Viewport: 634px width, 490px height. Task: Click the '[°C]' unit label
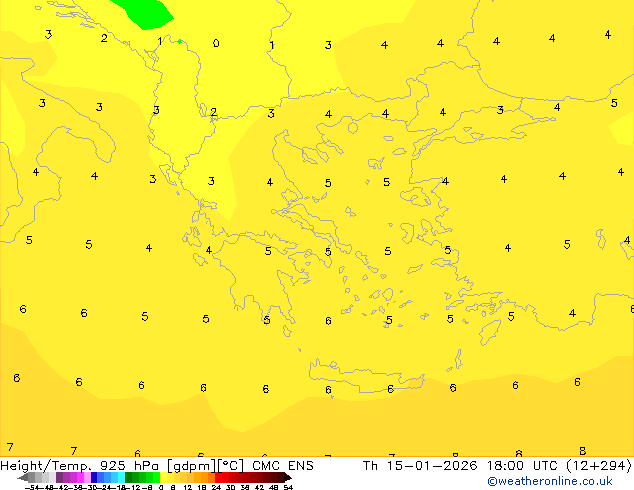(231, 466)
